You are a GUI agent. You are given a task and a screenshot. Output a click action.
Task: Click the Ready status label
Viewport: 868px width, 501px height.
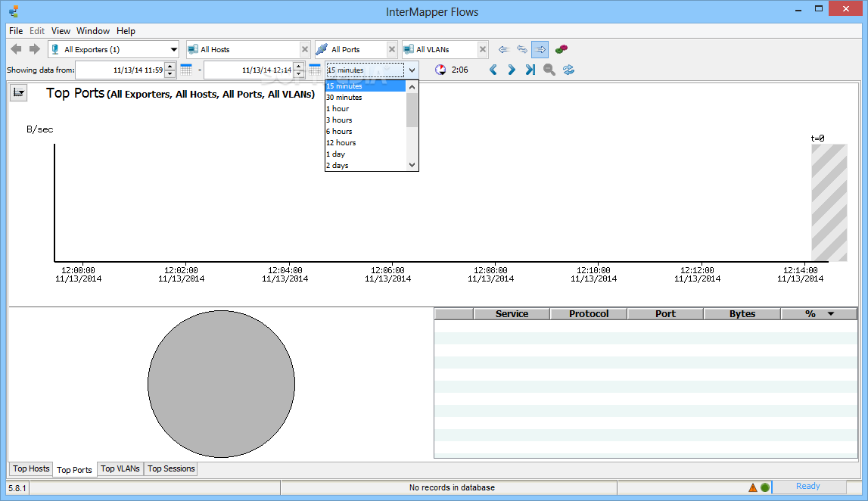coord(808,486)
